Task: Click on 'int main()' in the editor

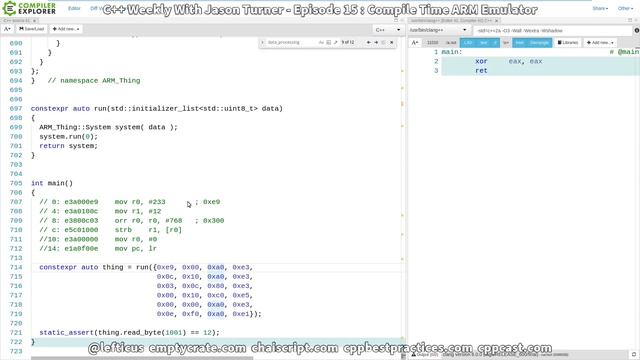Action: [52, 183]
